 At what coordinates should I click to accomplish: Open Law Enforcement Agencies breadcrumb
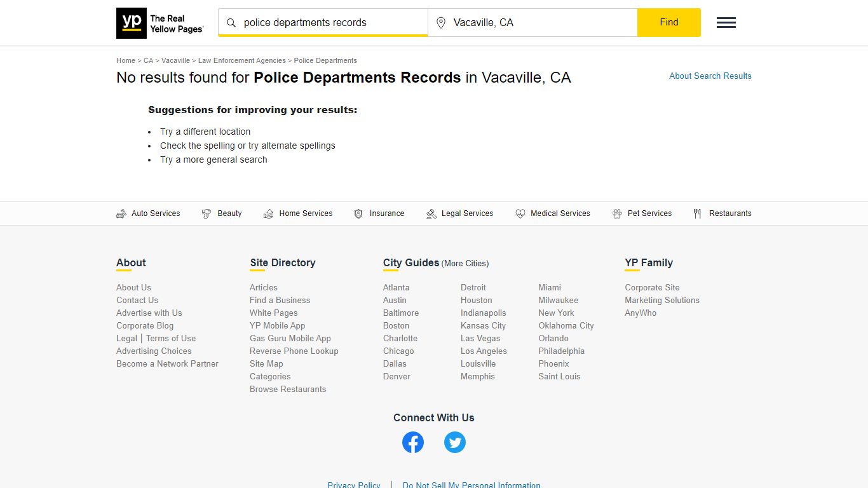click(242, 60)
